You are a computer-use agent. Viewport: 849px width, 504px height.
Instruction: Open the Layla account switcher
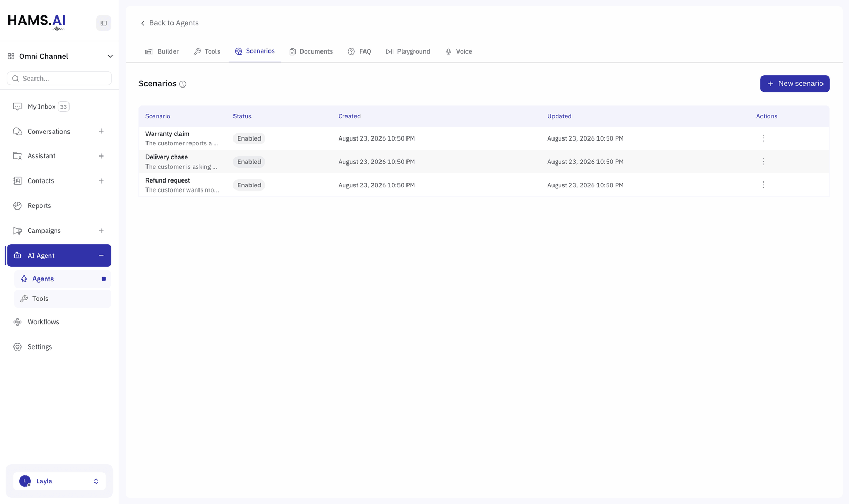pos(59,481)
